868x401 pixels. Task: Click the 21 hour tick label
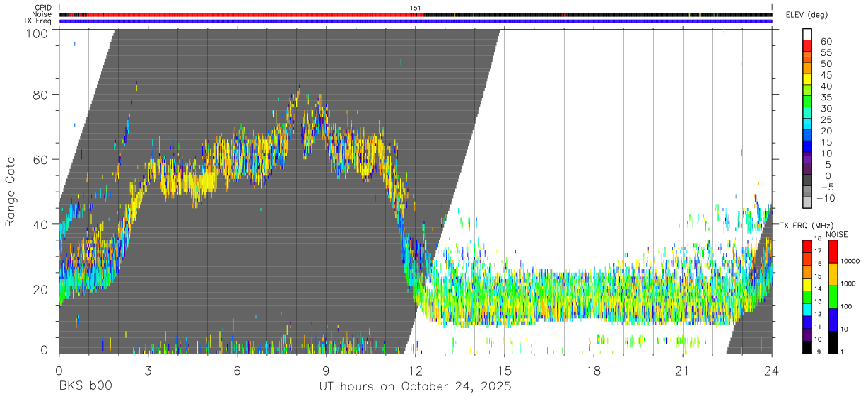click(x=683, y=371)
